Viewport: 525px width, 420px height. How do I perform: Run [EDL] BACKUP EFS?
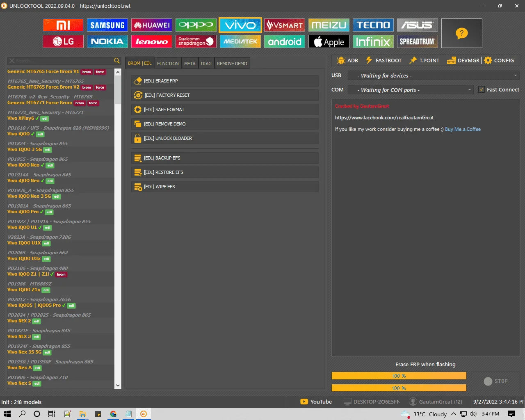tap(225, 158)
